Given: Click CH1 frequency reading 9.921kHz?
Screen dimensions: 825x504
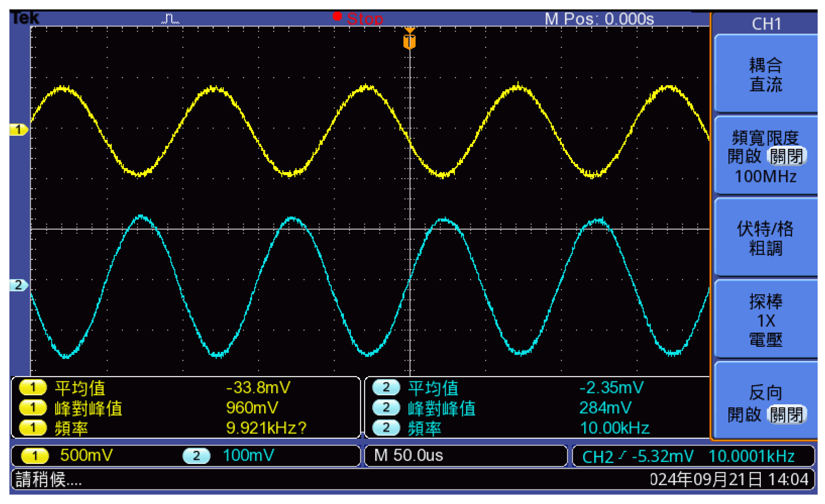Looking at the screenshot, I should point(266,428).
